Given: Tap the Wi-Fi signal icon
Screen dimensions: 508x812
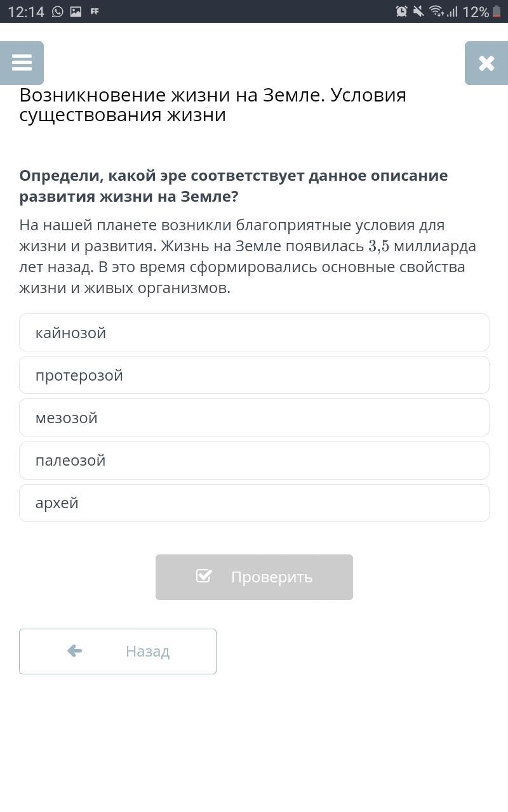Looking at the screenshot, I should 436,11.
